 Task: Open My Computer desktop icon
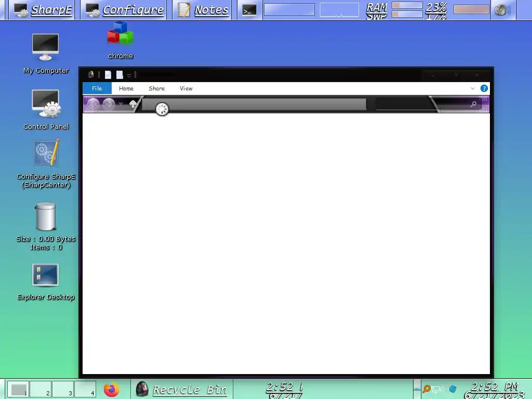[x=46, y=54]
